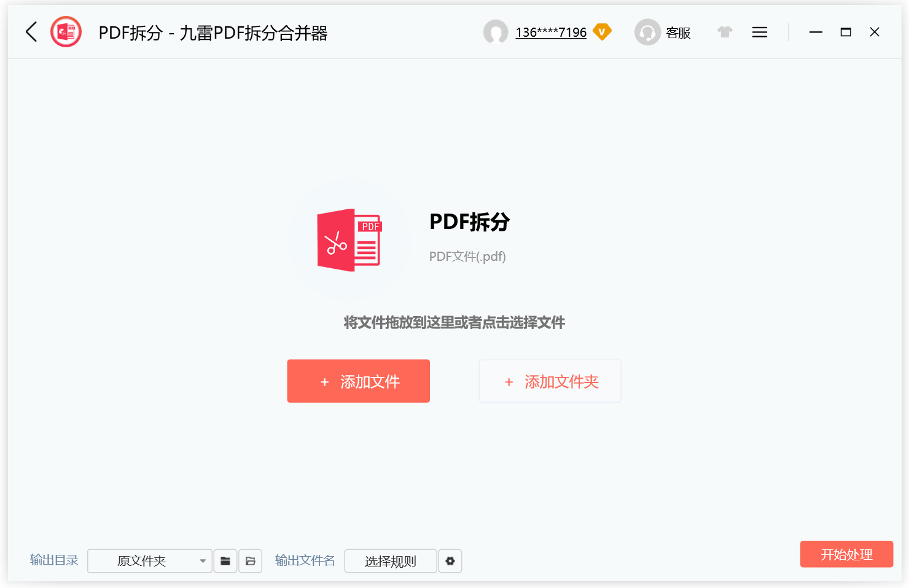Click the window title PDF拆分 - 九雷PDF拆分合并器
Screen dimensions: 909x588
coord(213,33)
